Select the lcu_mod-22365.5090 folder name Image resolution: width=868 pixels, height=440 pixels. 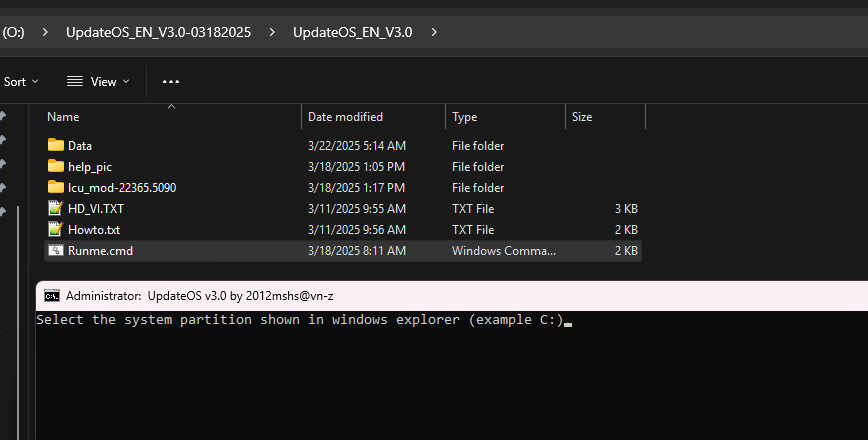click(122, 188)
